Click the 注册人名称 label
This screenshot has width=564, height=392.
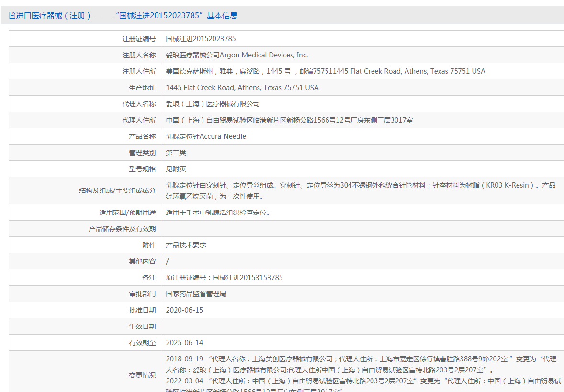(x=139, y=55)
